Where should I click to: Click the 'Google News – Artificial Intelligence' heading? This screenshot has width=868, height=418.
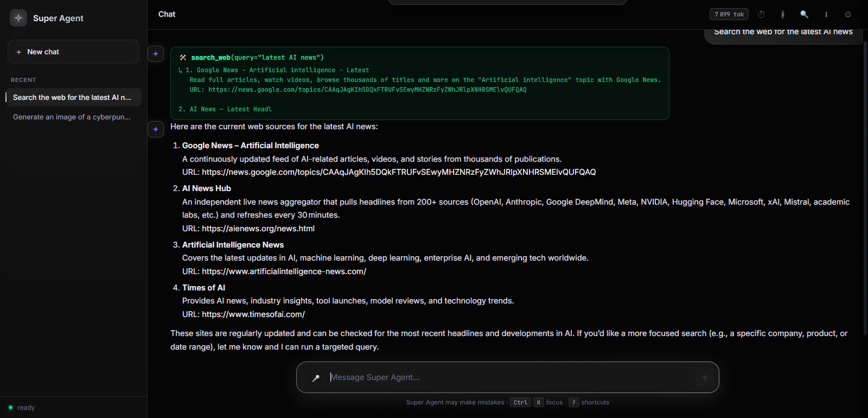point(251,145)
